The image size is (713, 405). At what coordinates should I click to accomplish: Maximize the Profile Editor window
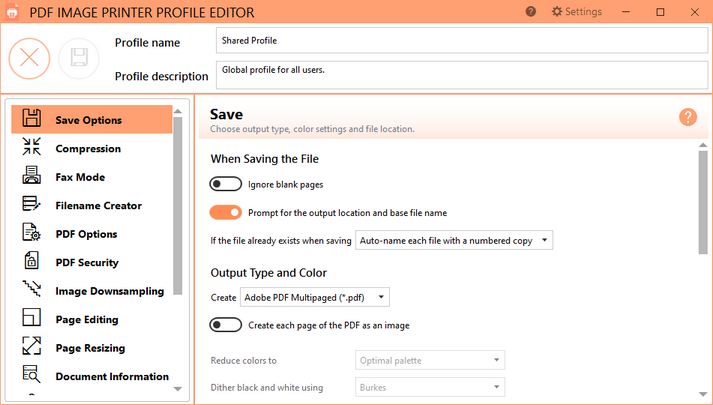(660, 12)
